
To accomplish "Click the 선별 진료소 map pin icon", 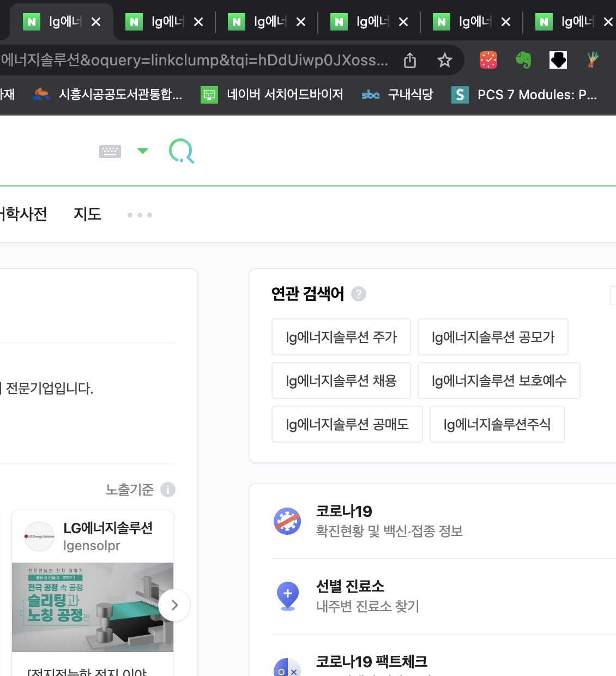I will click(x=287, y=596).
